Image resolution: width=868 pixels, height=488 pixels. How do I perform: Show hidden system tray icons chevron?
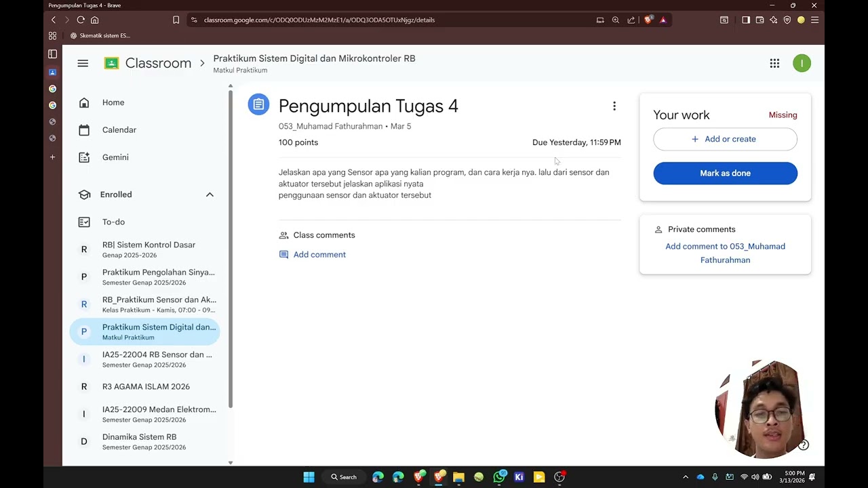pyautogui.click(x=686, y=477)
